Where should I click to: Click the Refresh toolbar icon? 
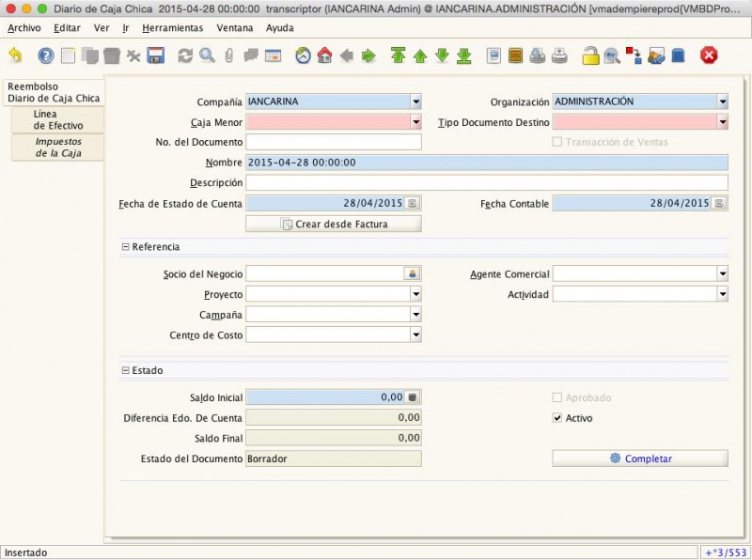pos(185,55)
